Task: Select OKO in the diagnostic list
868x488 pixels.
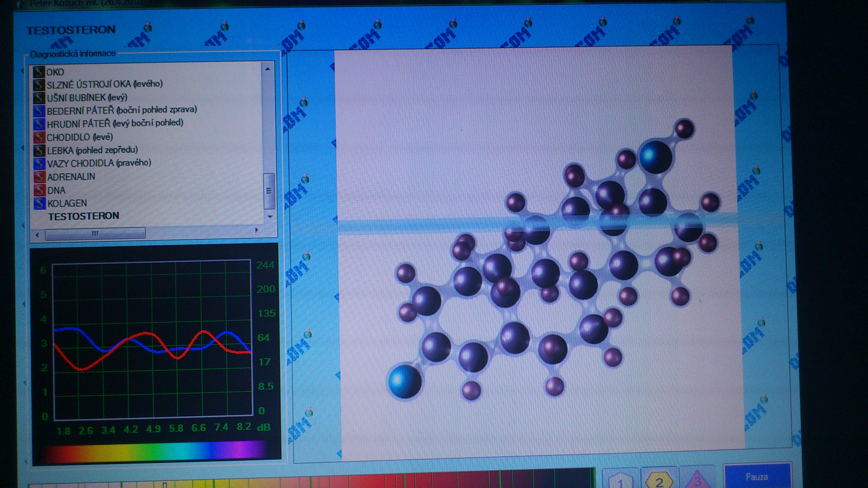Action: pyautogui.click(x=55, y=72)
